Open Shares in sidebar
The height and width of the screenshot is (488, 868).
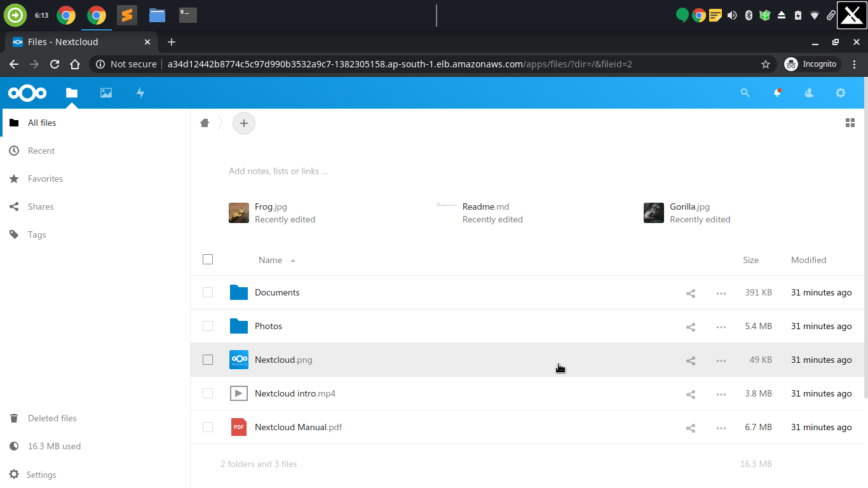pyautogui.click(x=95, y=207)
